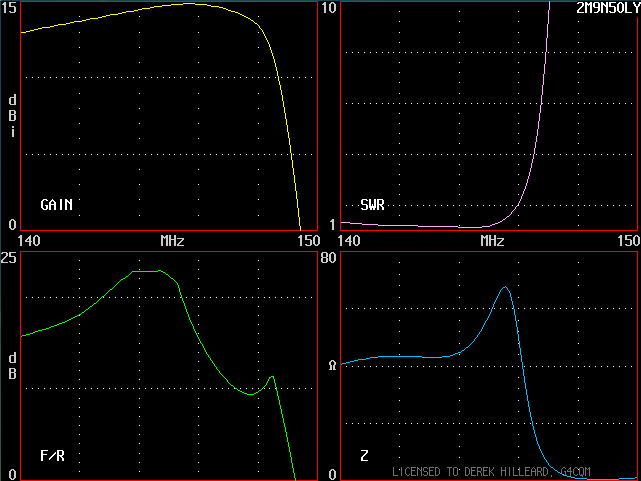Screen dimensions: 641x481
Task: Click the 150 label under SWR plot
Action: click(629, 241)
